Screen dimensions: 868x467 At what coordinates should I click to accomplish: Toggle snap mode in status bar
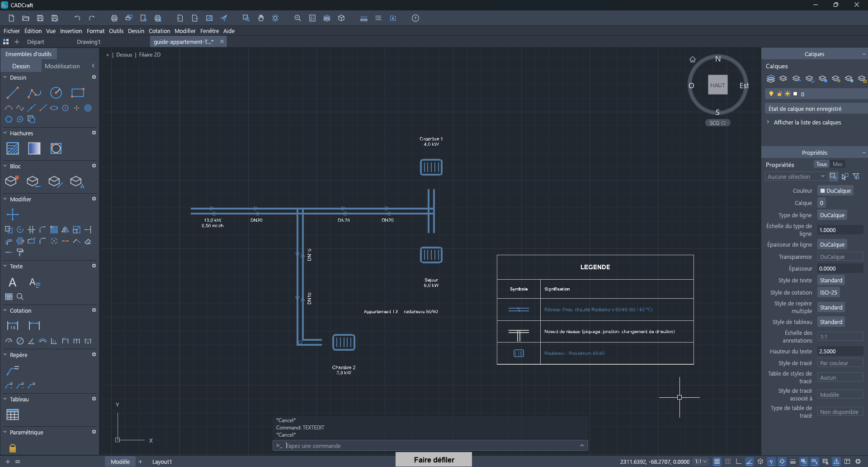pos(728,462)
